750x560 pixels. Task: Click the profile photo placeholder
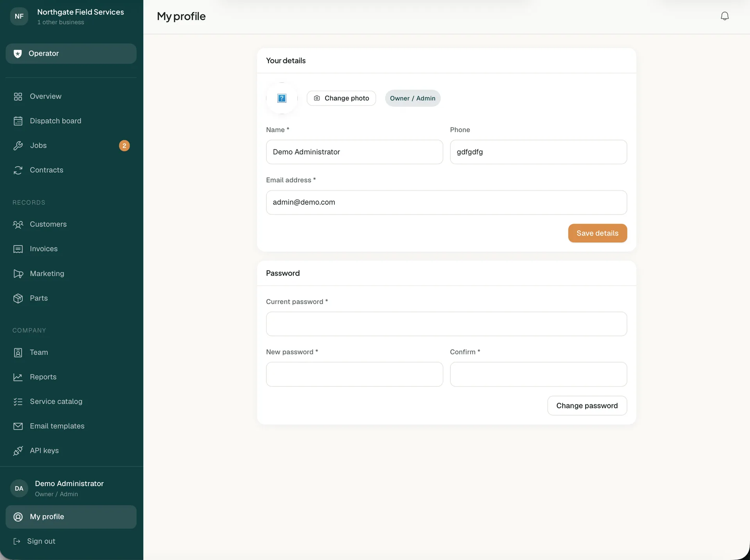click(282, 98)
